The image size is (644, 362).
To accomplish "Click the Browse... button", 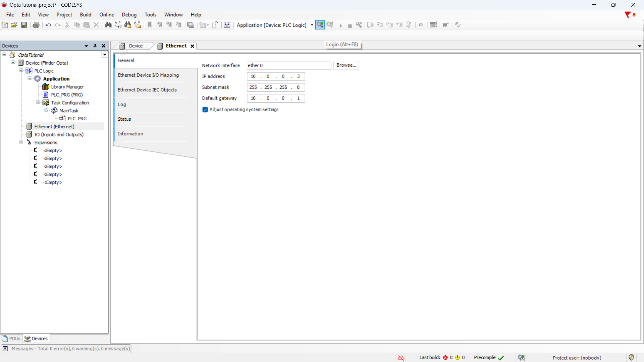I will coord(346,65).
